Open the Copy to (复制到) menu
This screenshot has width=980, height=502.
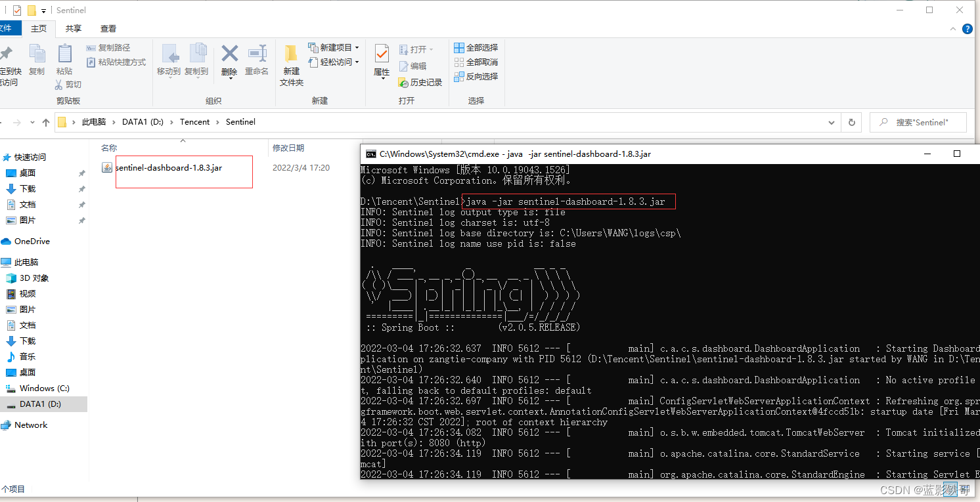tap(196, 61)
